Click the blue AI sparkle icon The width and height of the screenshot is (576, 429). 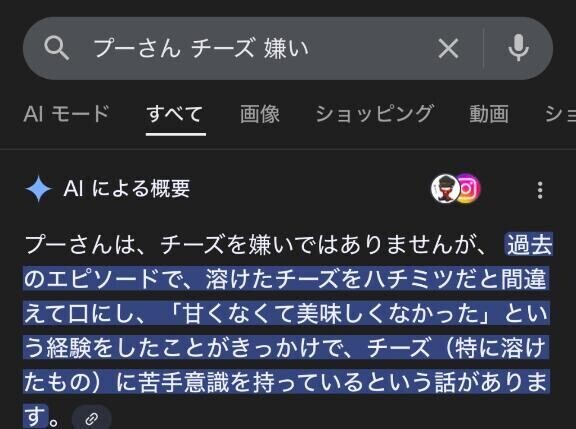point(39,189)
